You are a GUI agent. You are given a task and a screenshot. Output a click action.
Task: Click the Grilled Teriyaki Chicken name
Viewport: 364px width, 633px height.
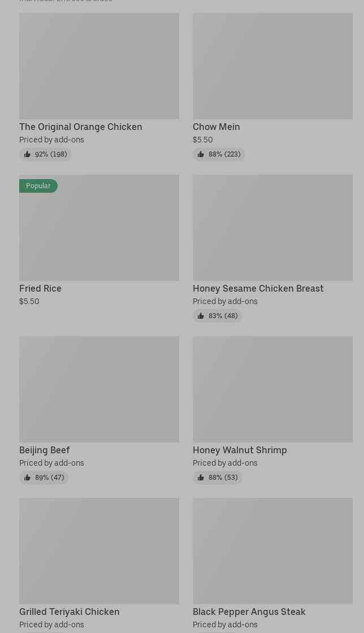[70, 612]
